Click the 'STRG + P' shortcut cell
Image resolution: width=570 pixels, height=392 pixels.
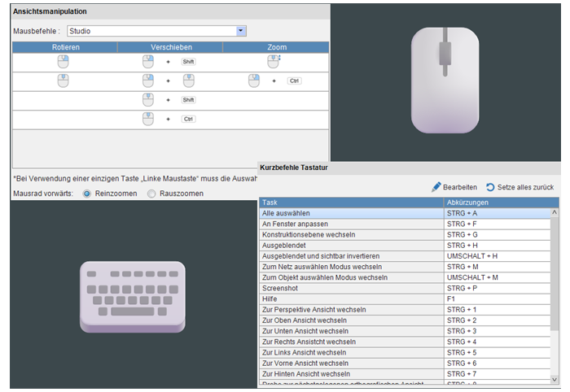[498, 288]
